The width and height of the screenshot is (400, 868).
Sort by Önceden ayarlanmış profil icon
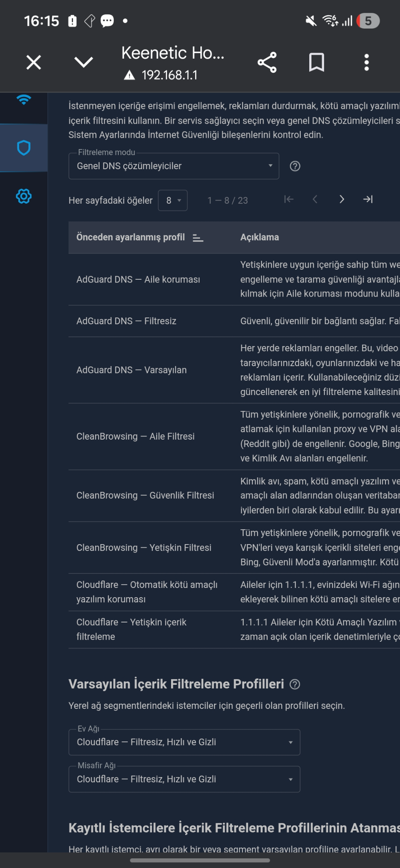click(198, 238)
